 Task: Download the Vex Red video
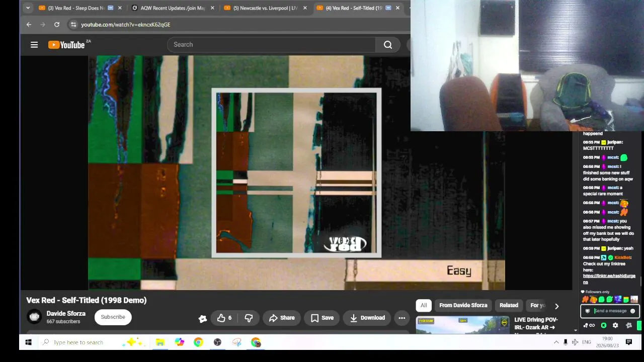point(367,318)
